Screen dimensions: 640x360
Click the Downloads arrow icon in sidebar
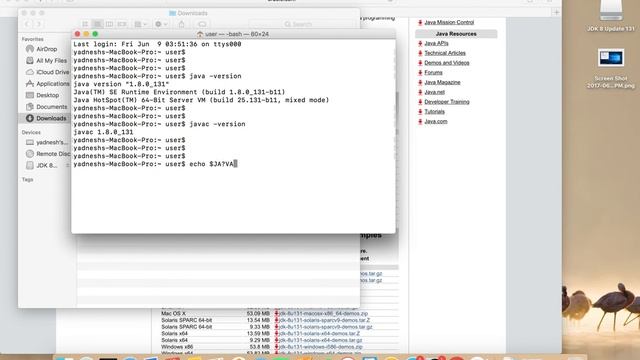pyautogui.click(x=30, y=118)
